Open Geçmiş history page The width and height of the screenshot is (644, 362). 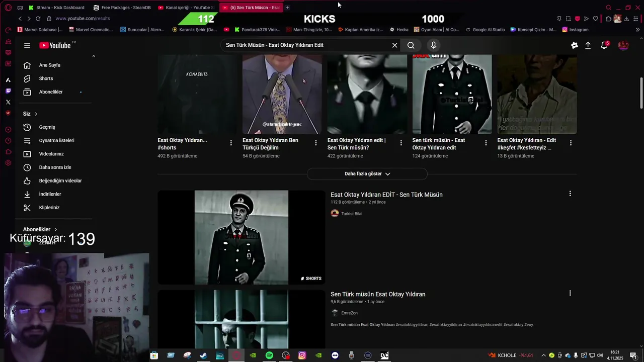tap(54, 127)
